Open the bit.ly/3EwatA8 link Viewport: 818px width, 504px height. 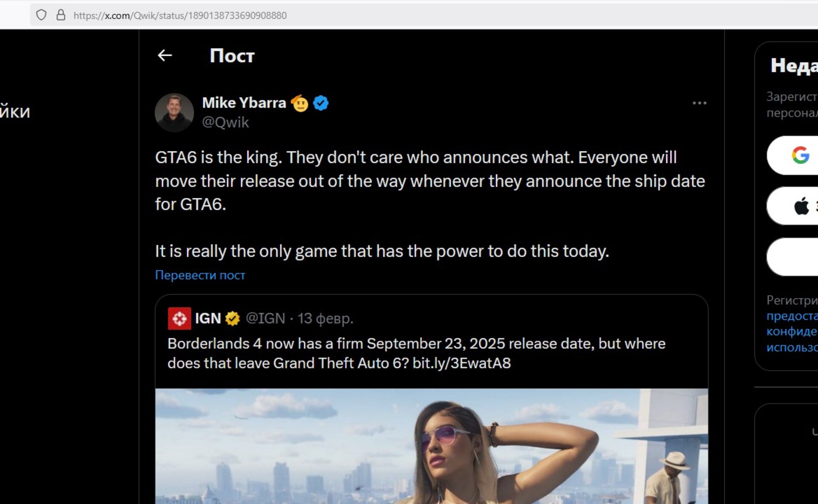[461, 363]
